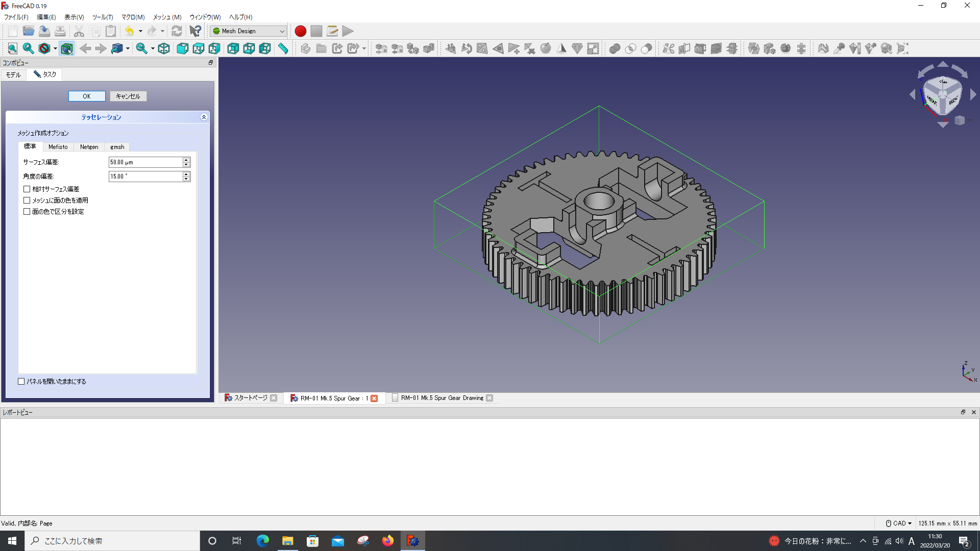Click the What's This help icon
The width and height of the screenshot is (980, 551).
[195, 31]
